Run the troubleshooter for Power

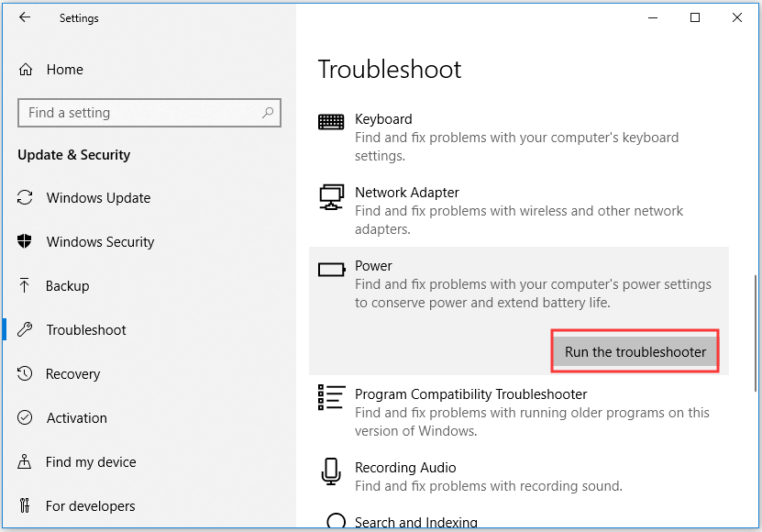pos(635,351)
